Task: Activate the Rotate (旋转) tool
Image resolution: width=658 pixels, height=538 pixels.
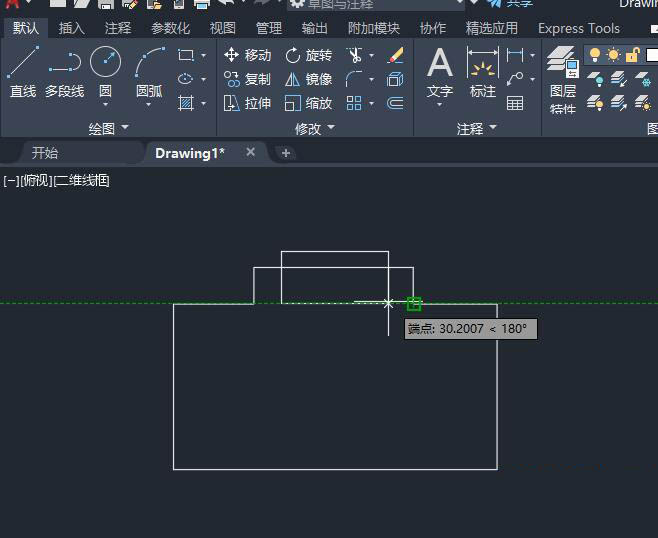Action: (309, 55)
